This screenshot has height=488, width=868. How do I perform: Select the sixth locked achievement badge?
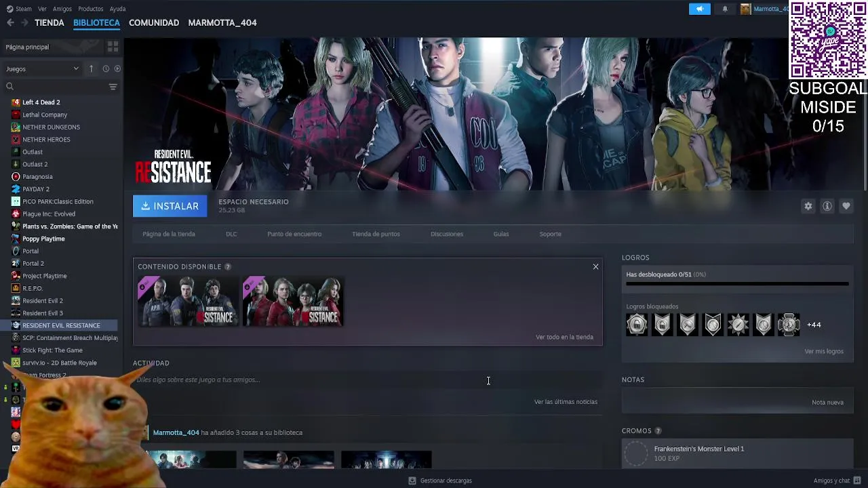pos(764,325)
